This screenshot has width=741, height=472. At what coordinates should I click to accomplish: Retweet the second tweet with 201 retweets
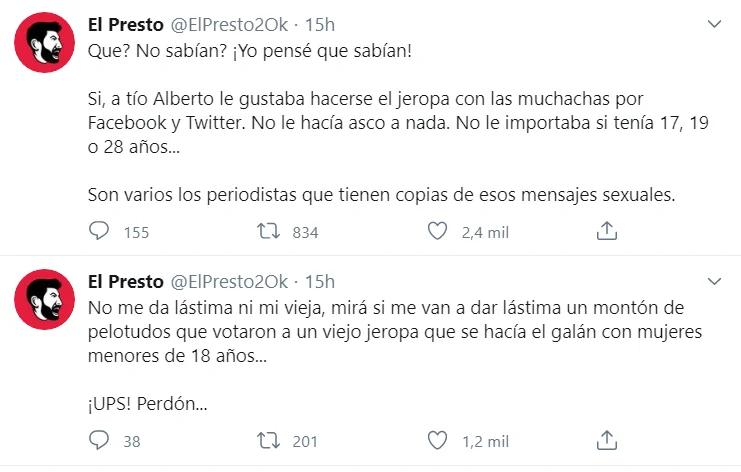point(268,440)
